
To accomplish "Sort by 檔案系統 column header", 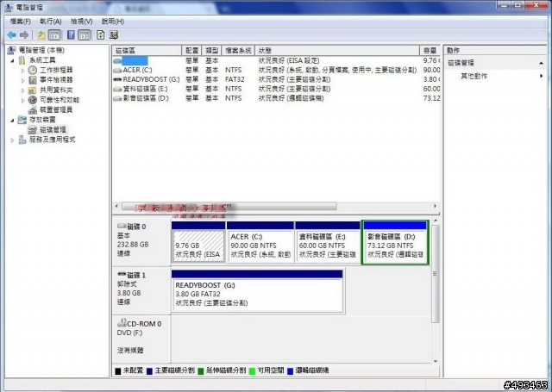I will click(x=238, y=50).
